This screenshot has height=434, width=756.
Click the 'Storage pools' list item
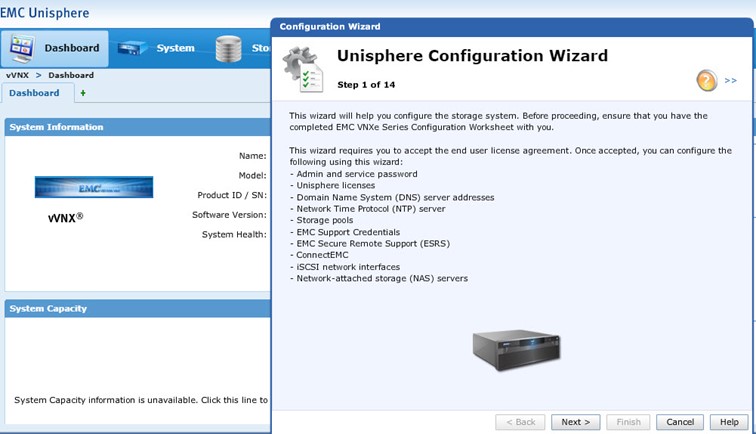tap(321, 220)
